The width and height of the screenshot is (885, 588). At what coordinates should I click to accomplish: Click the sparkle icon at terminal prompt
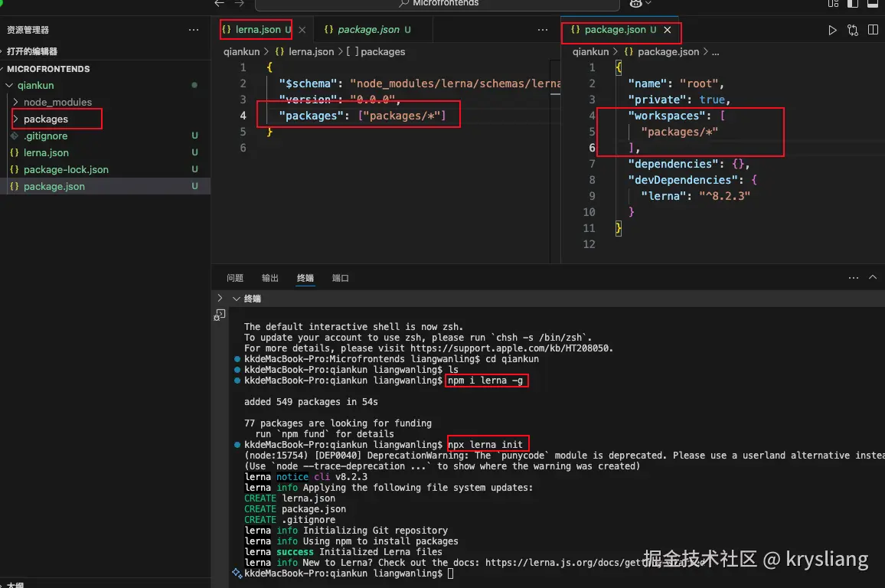click(237, 573)
